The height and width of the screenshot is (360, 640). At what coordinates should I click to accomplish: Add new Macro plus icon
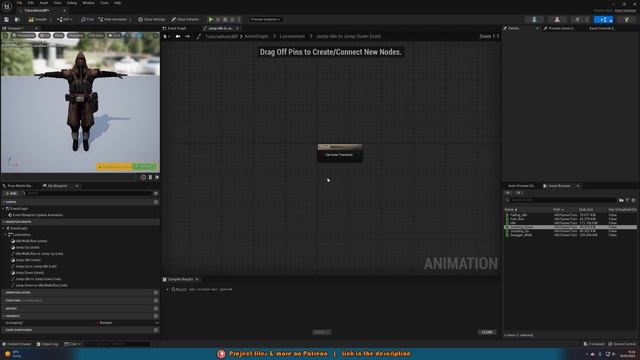point(156,309)
